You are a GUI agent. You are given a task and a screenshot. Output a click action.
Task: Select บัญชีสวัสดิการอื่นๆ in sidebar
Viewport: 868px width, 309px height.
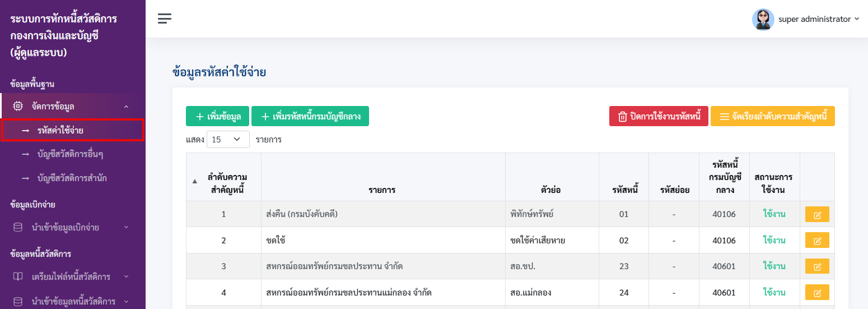click(x=70, y=154)
